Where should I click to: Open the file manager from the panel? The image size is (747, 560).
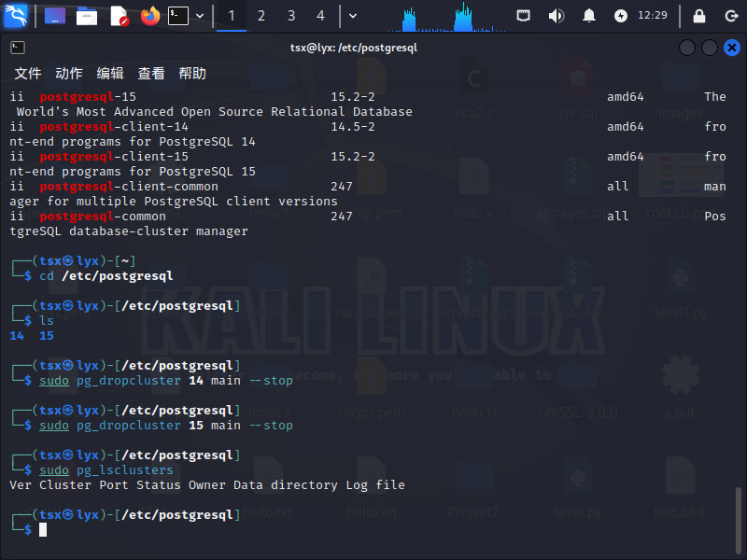(87, 16)
